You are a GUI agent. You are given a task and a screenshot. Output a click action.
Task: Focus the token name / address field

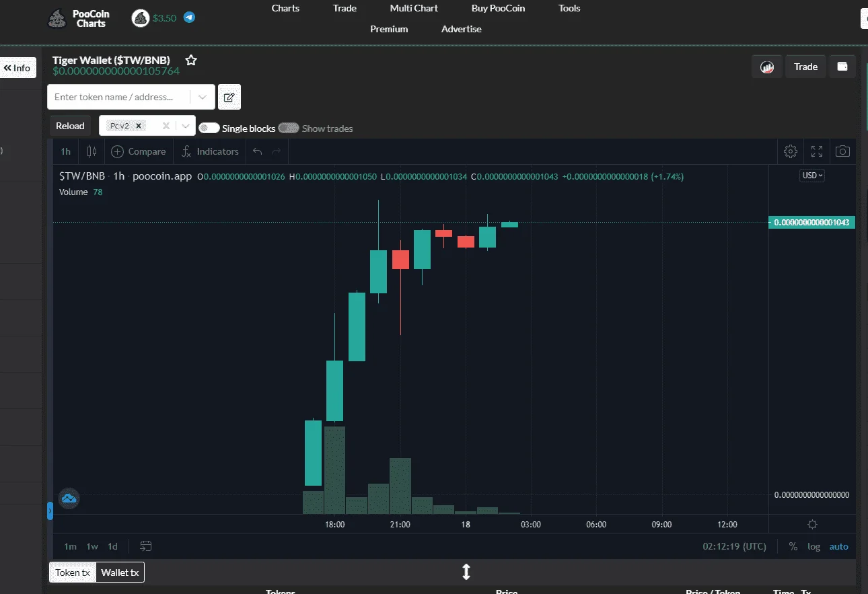click(118, 97)
